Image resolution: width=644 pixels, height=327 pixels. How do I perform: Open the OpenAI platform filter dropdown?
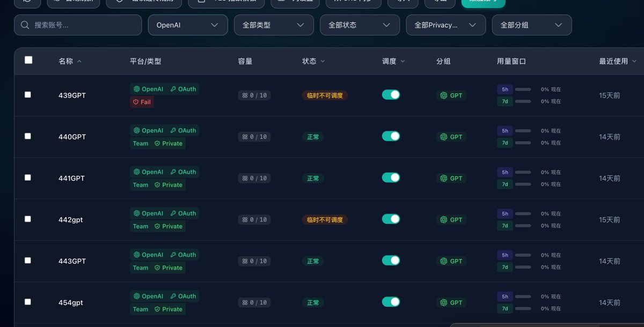point(188,25)
